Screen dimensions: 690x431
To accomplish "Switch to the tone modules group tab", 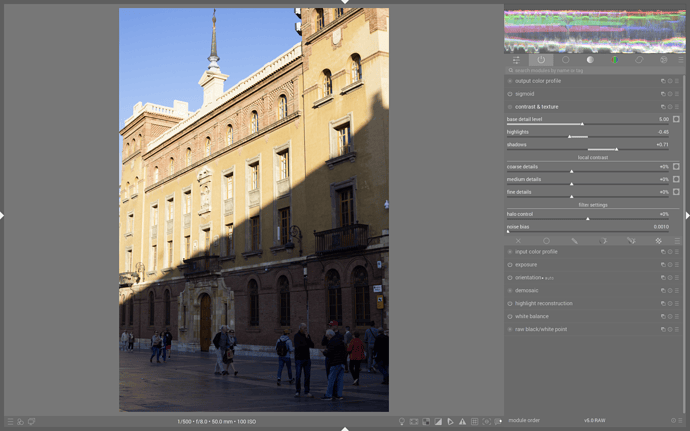I will tap(590, 60).
